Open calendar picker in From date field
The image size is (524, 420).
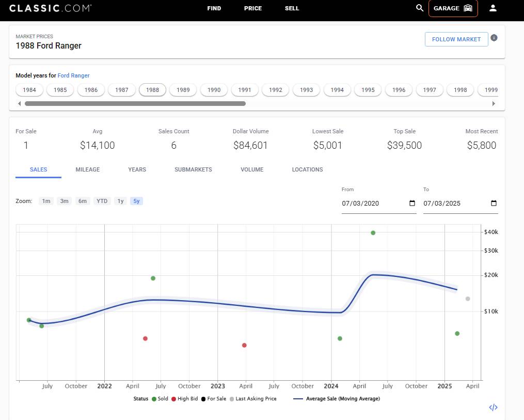412,203
